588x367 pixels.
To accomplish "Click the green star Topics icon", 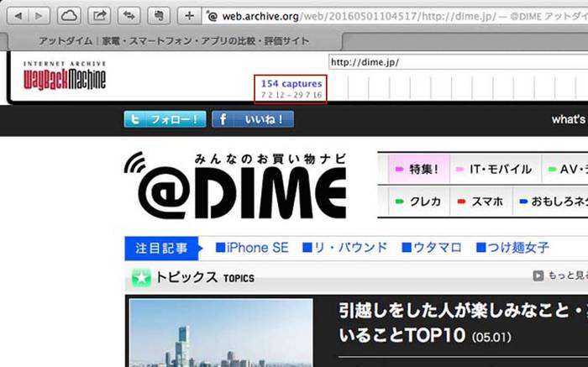I will coord(141,278).
